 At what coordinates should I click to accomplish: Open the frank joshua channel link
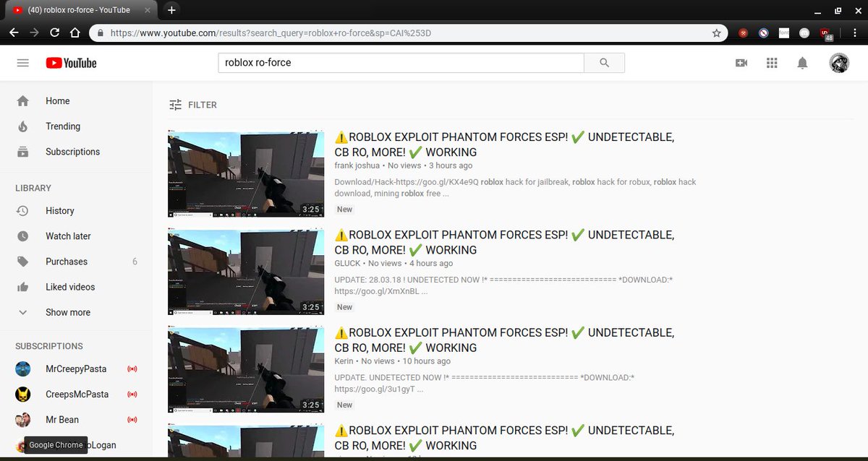click(x=357, y=165)
